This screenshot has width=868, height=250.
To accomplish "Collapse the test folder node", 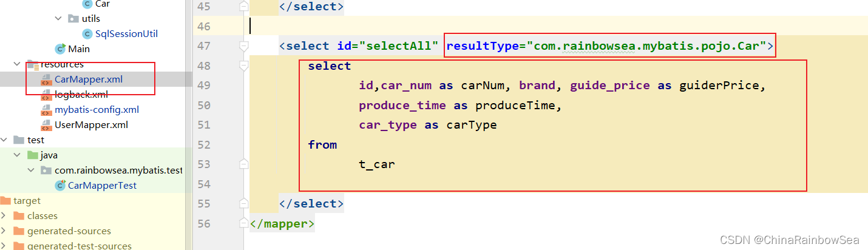I will coord(4,140).
